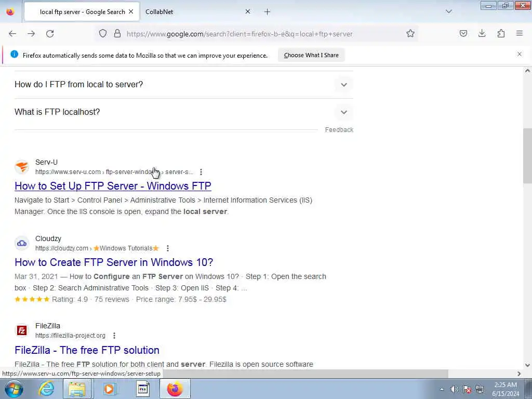Click the Feedback link
Screen dimensions: 532x399
point(339,130)
